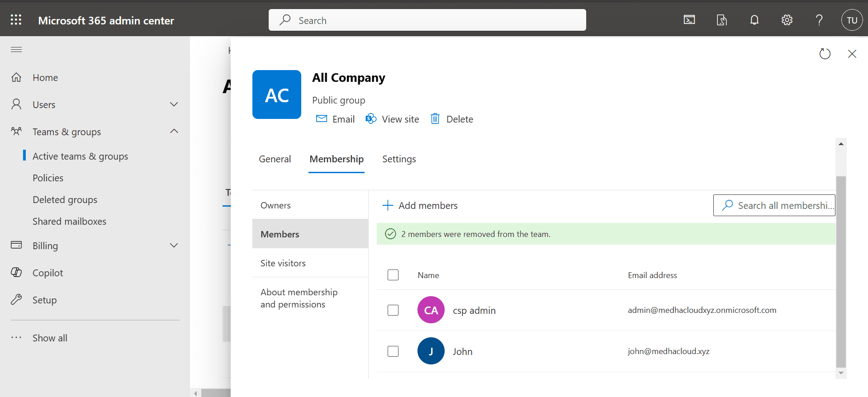
Task: Select John's member checkbox
Action: click(x=393, y=351)
